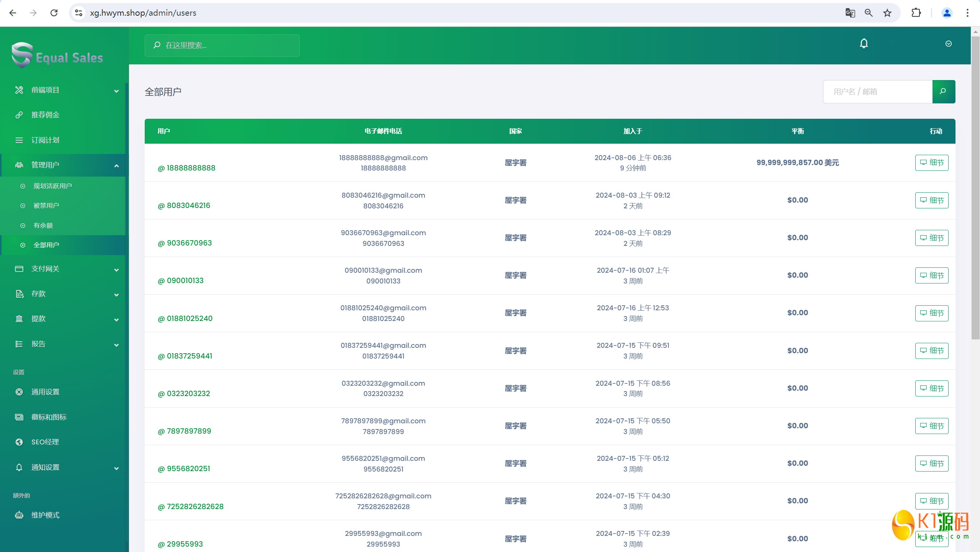The image size is (980, 552).
Task: Click 细节 button for user 01837259441
Action: click(x=932, y=351)
